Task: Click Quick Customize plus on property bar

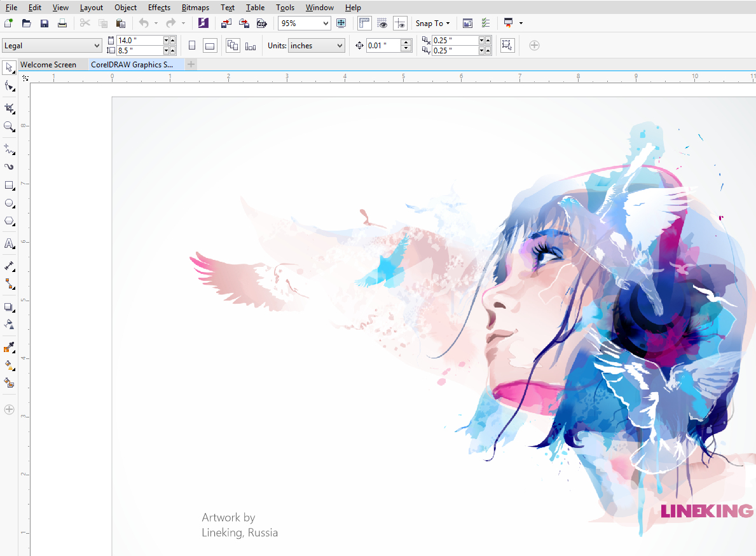Action: (534, 45)
